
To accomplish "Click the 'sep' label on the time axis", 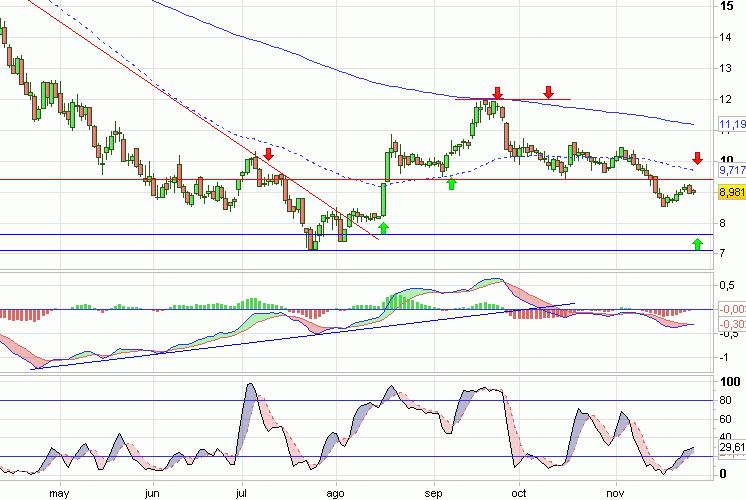I will [434, 492].
